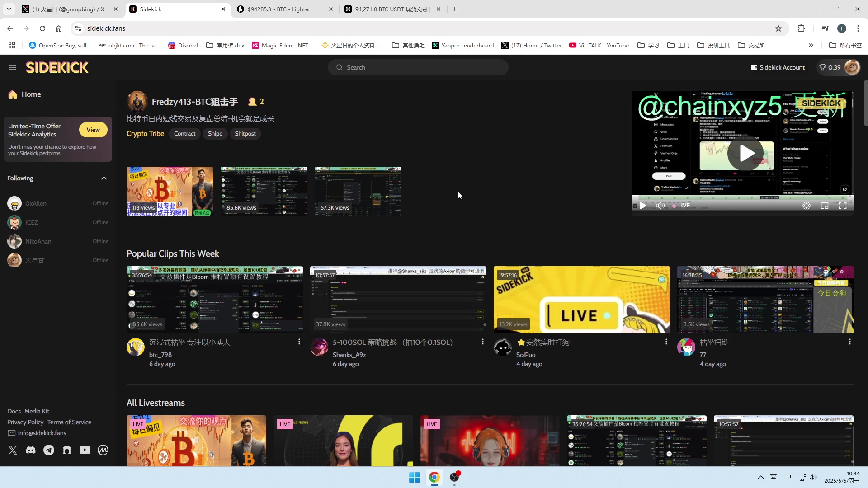Expand the hidden bookmarks chevron
Image resolution: width=868 pixels, height=488 pixels.
click(x=811, y=45)
